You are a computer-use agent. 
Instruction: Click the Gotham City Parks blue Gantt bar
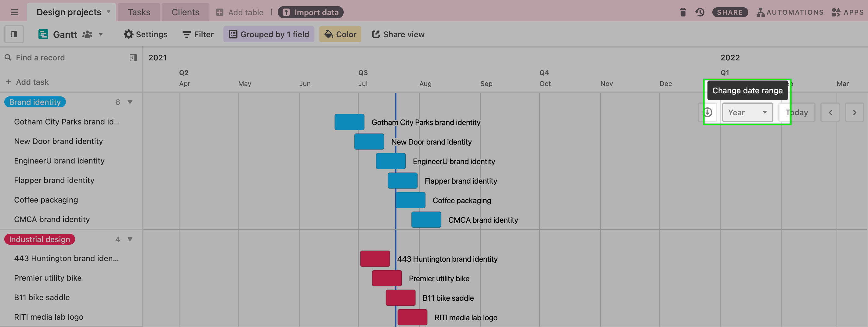click(349, 122)
